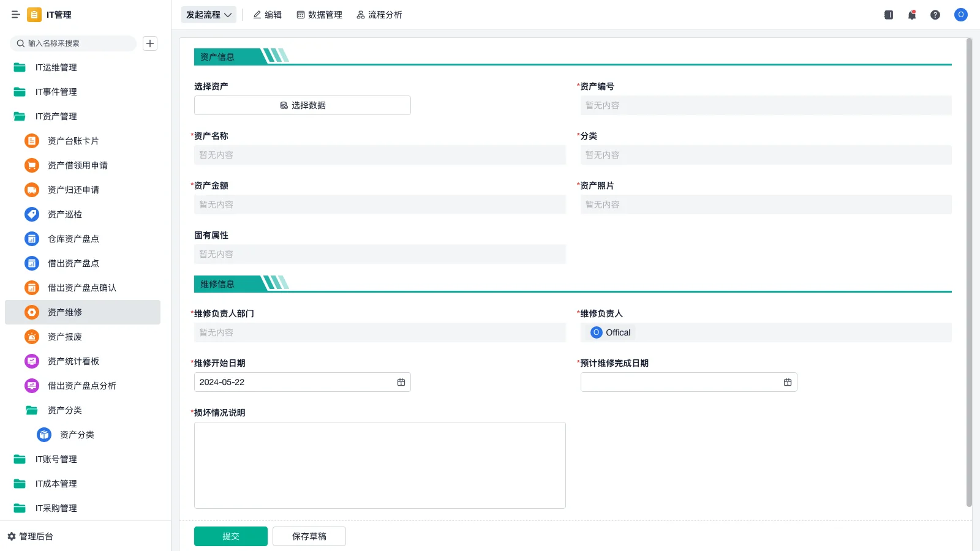Click the form's vertical scrollbar
This screenshot has width=980, height=551.
click(969, 272)
